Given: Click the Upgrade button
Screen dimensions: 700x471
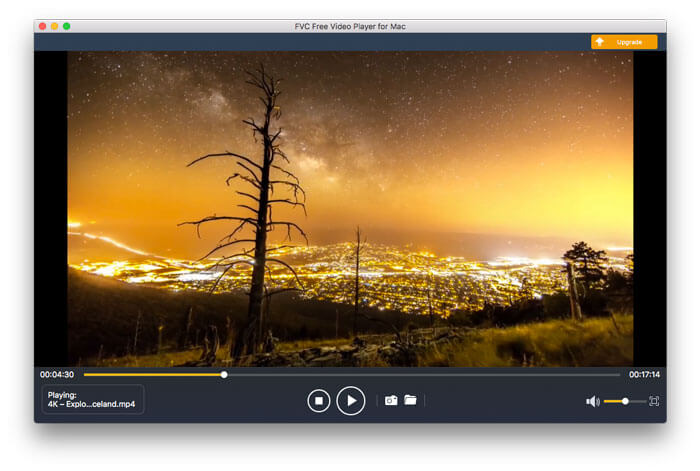Looking at the screenshot, I should click(624, 42).
